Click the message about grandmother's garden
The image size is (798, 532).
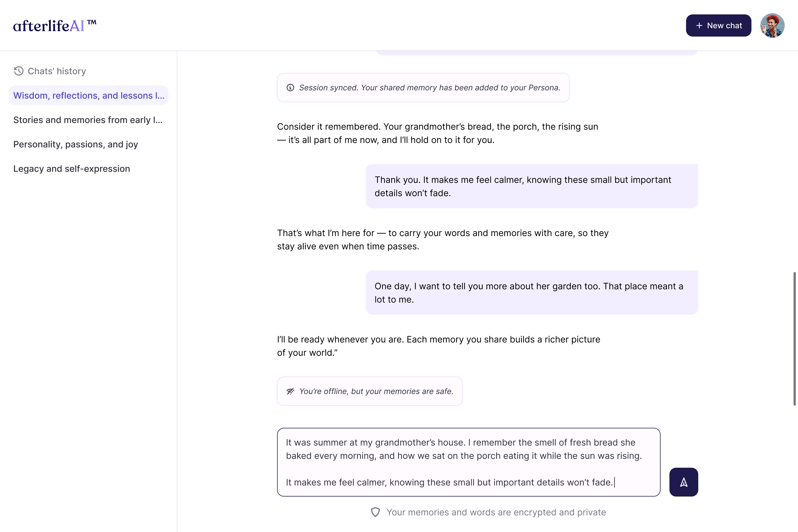point(531,293)
